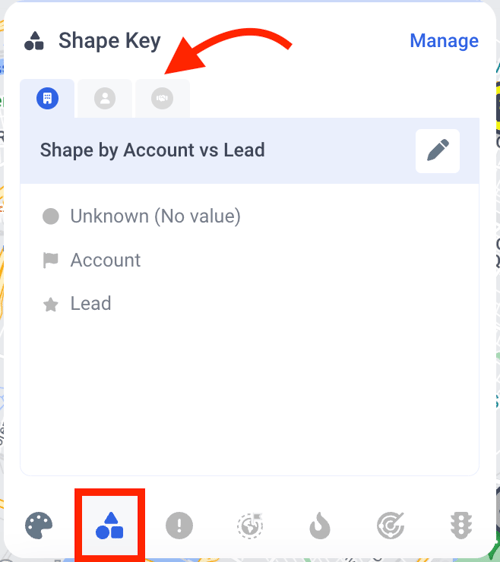Click the star shape marker
The image size is (500, 562).
tap(51, 305)
